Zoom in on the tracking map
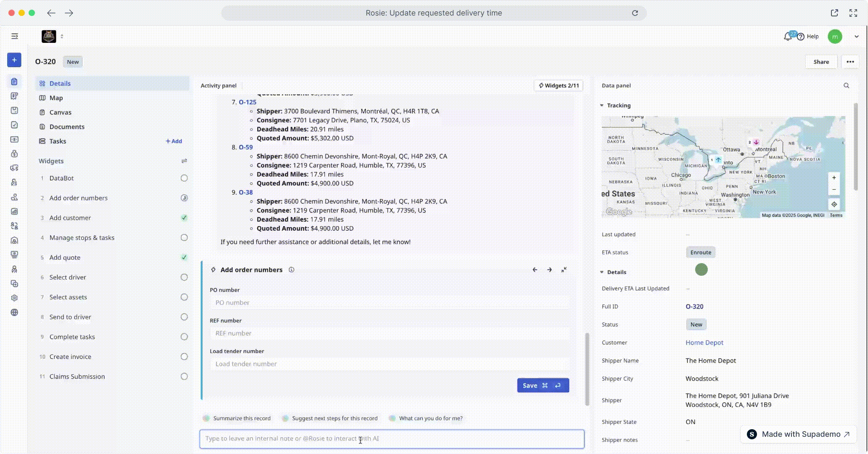 [x=834, y=178]
